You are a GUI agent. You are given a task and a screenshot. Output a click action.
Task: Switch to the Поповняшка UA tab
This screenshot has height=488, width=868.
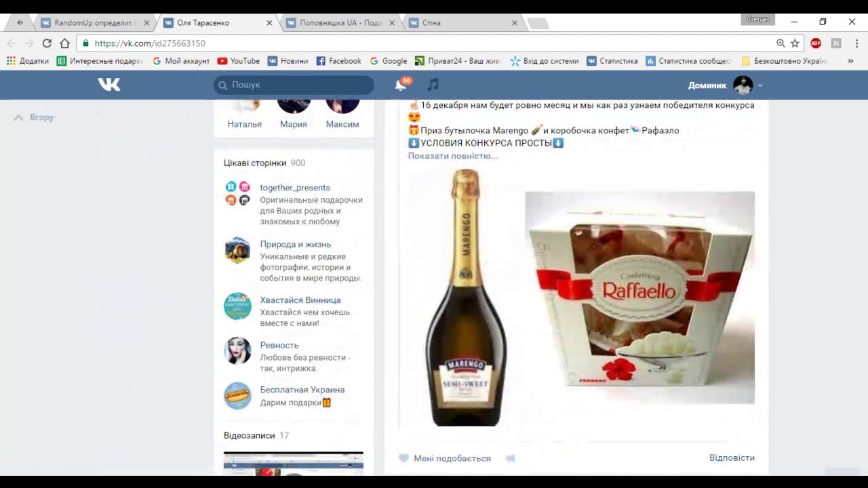coord(339,23)
